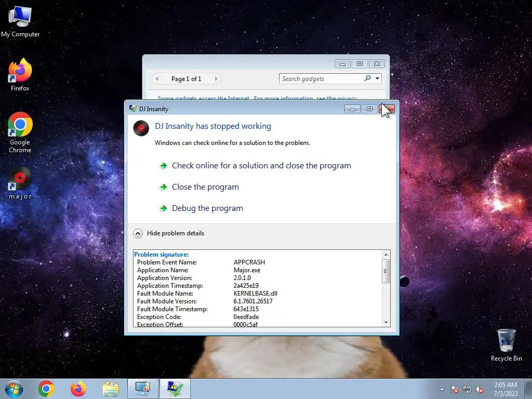
Task: Click the search magnifier icon in the gadgets window
Action: coord(367,78)
